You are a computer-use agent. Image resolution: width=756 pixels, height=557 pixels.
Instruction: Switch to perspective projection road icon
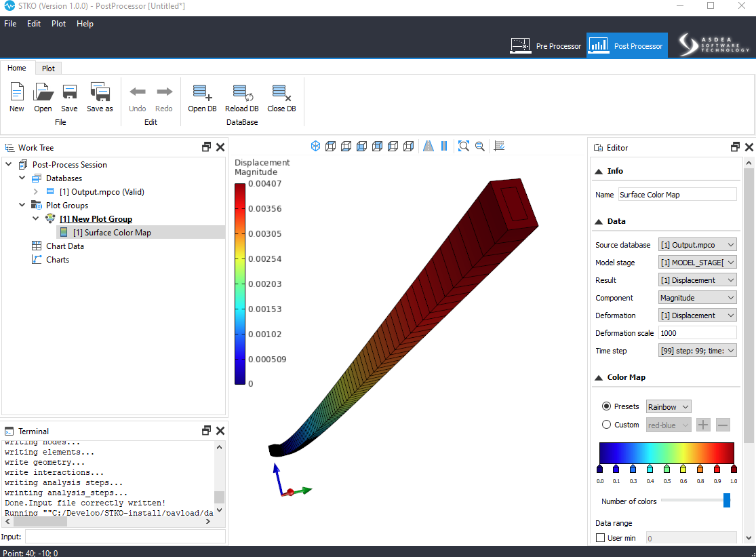[x=428, y=146]
